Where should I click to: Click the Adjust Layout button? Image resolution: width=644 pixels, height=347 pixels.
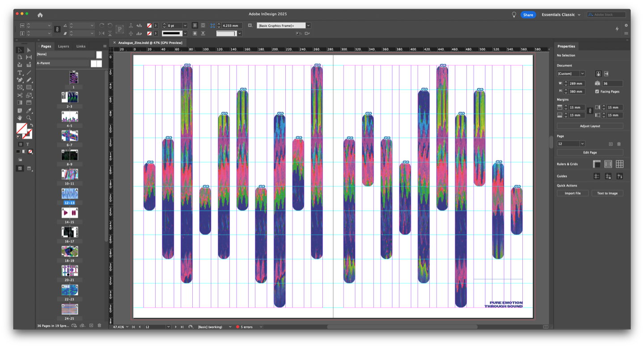(590, 126)
